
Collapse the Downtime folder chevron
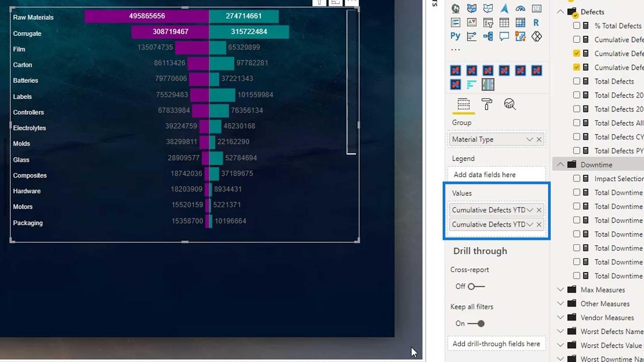click(560, 165)
